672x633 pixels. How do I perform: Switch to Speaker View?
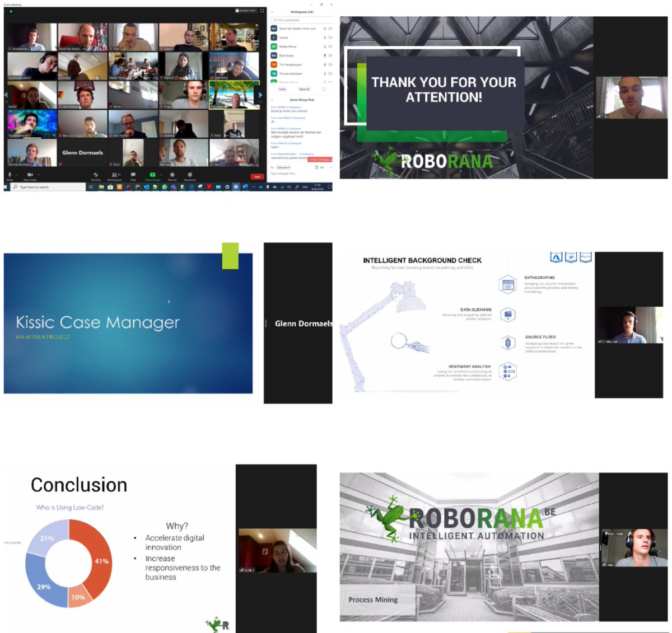(246, 10)
